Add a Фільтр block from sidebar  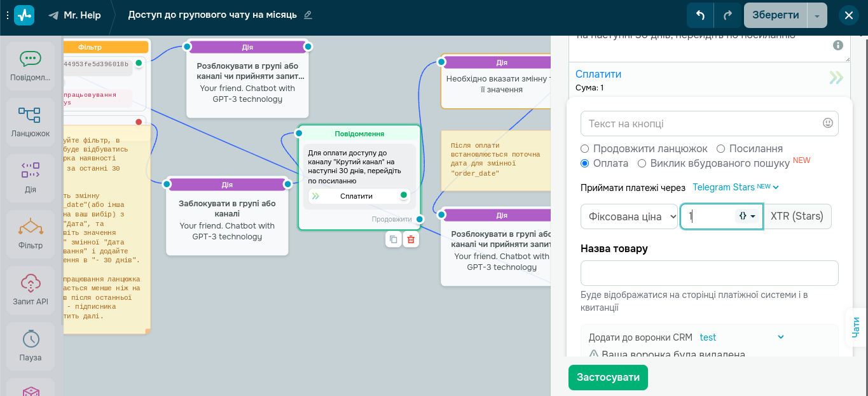point(31,233)
